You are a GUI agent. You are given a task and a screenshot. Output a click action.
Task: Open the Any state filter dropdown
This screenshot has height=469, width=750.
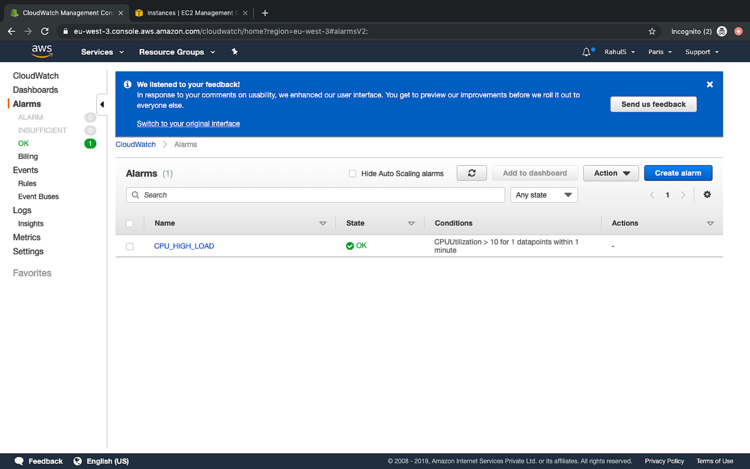[544, 195]
